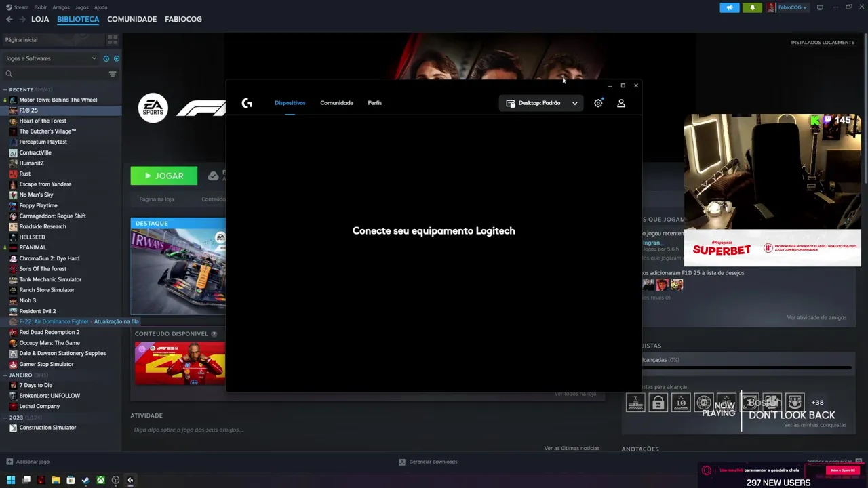This screenshot has height=488, width=868.
Task: Open COMUNIDADE in Steam top navigation
Action: point(132,19)
